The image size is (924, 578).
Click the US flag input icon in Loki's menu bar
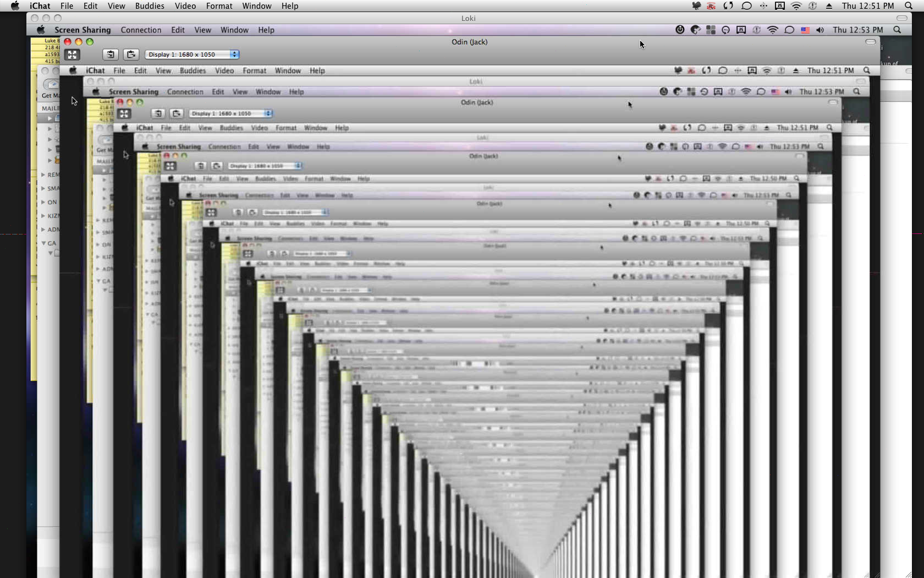[x=805, y=30]
